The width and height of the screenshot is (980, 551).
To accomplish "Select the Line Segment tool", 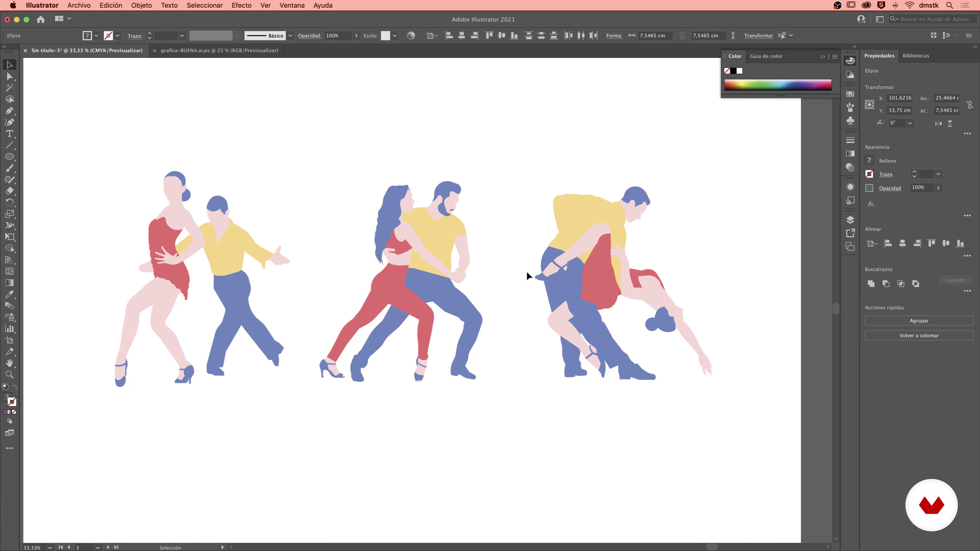I will (x=9, y=145).
